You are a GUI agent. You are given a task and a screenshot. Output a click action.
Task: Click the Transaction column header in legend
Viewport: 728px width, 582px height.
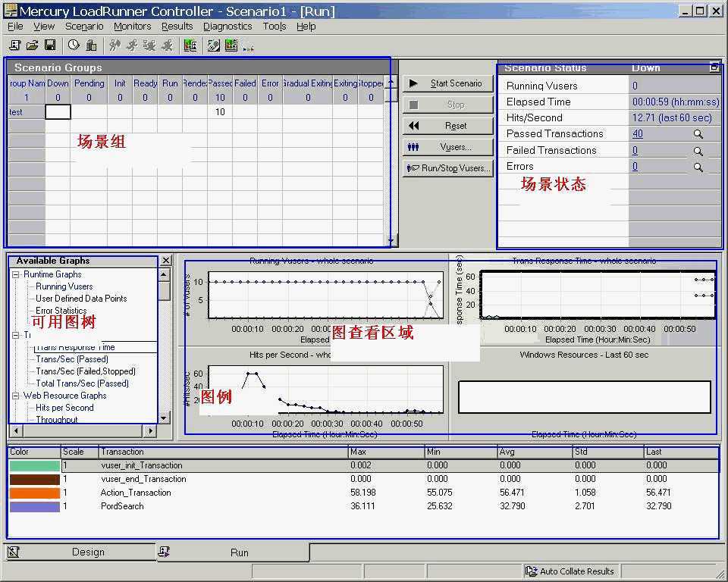(223, 452)
